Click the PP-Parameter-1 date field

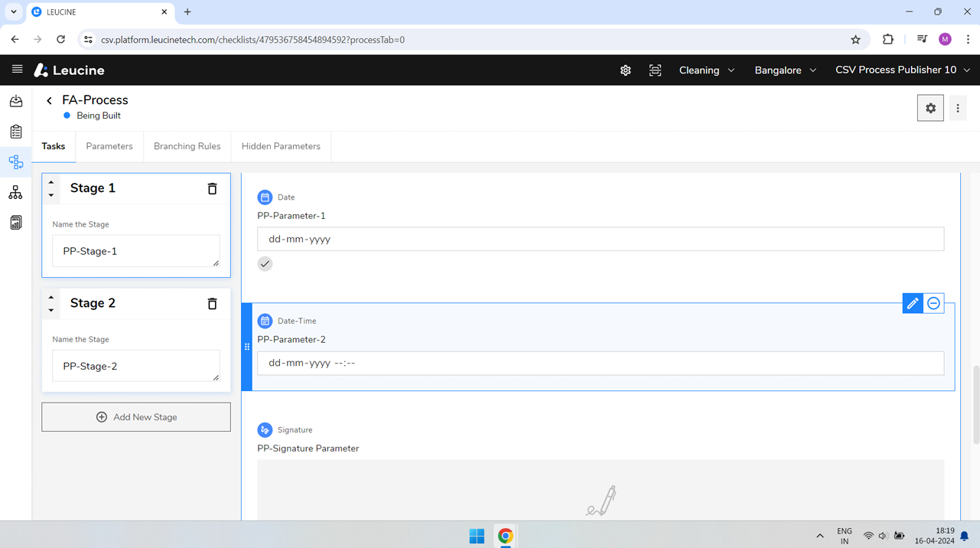point(601,239)
